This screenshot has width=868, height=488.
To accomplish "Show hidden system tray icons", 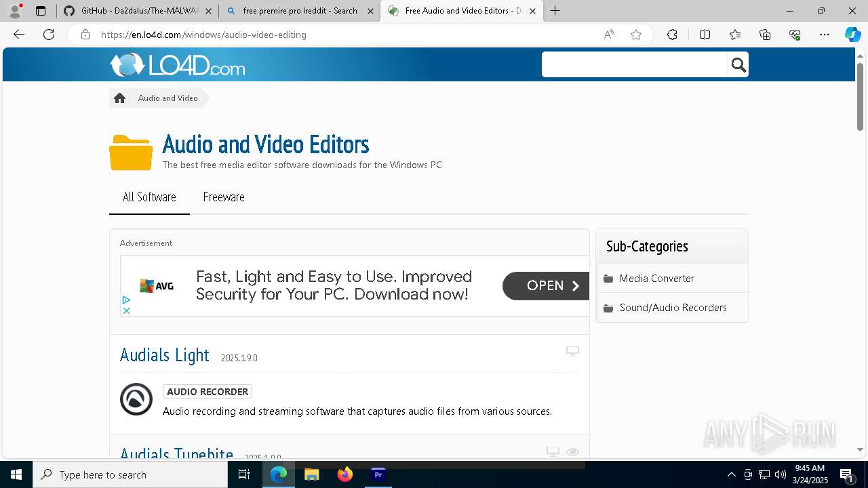I will [x=731, y=474].
